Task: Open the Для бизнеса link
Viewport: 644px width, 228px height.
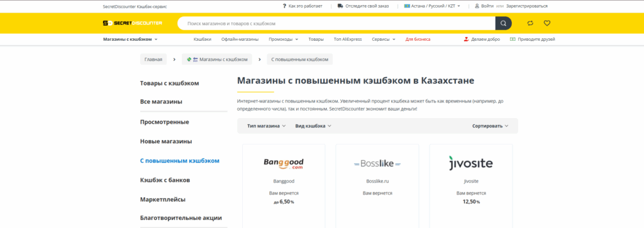Action: (x=418, y=40)
